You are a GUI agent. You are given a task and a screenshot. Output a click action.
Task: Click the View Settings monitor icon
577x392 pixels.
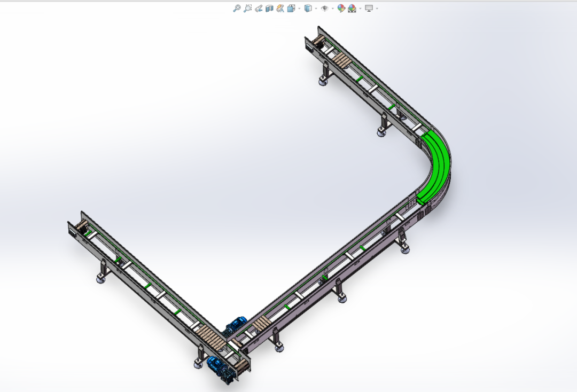coord(369,8)
